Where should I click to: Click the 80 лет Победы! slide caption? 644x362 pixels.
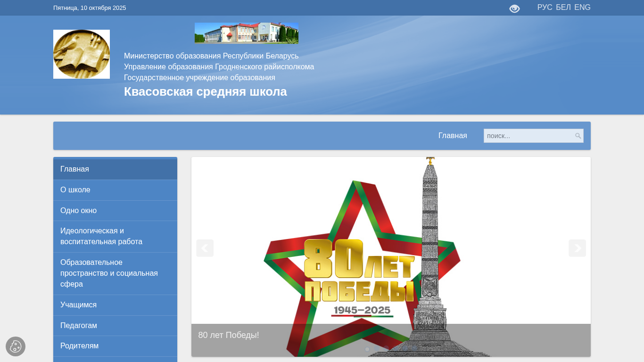point(229,335)
